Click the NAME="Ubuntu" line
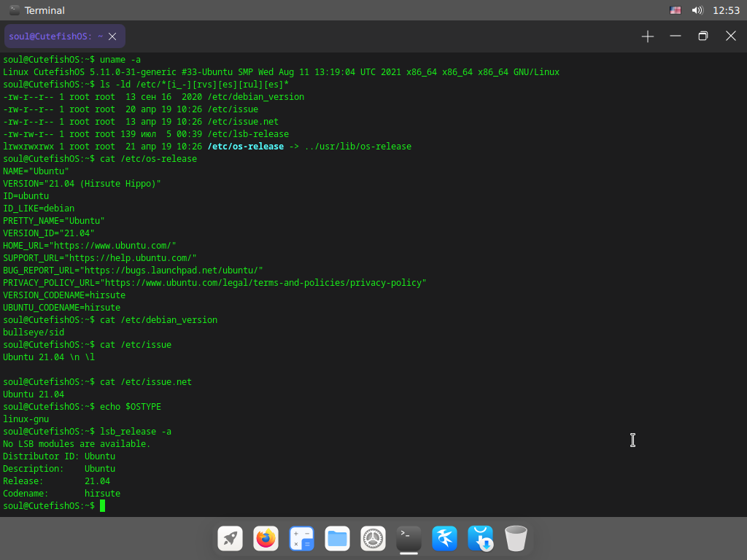 point(36,171)
